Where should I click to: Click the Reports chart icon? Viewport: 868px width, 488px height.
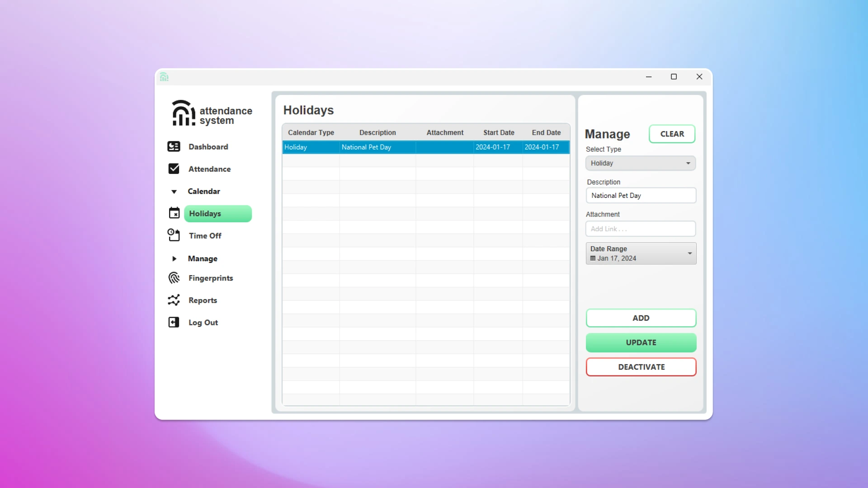click(174, 300)
